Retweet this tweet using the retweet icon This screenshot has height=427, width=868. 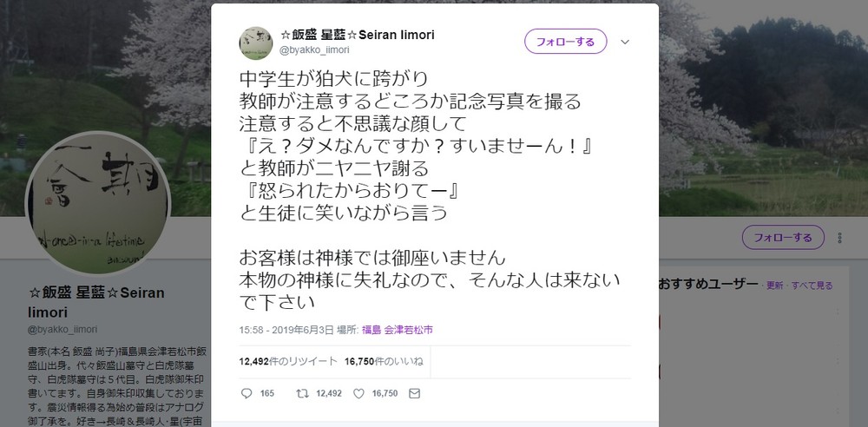point(302,393)
